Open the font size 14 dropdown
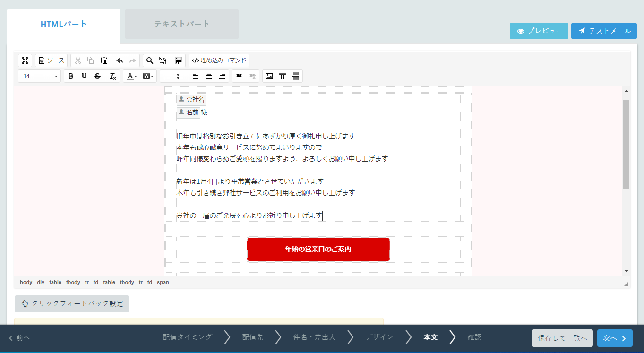Image resolution: width=644 pixels, height=353 pixels. (40, 76)
